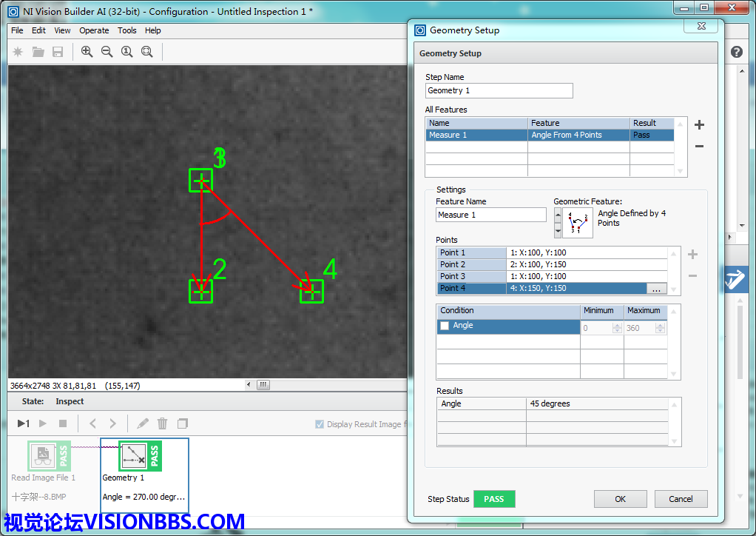Select Point 3 row in Points list
This screenshot has width=756, height=536.
click(x=552, y=276)
